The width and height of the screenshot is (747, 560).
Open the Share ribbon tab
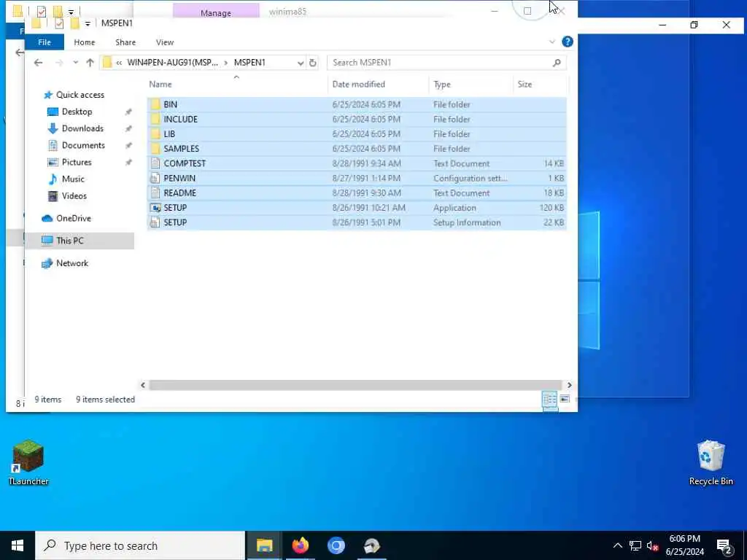click(x=125, y=42)
